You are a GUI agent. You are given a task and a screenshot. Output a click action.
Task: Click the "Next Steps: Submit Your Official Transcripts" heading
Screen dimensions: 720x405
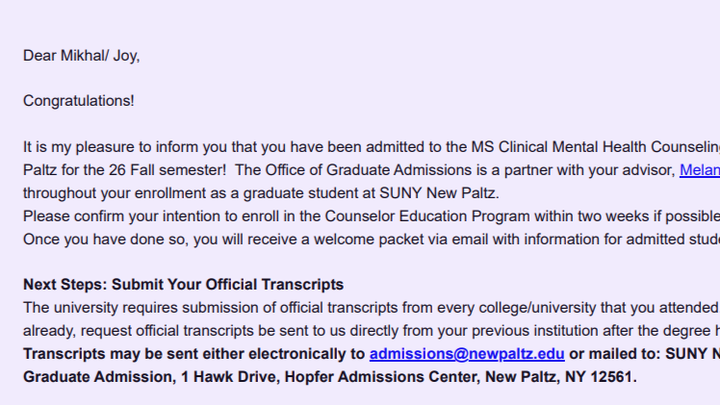point(183,285)
